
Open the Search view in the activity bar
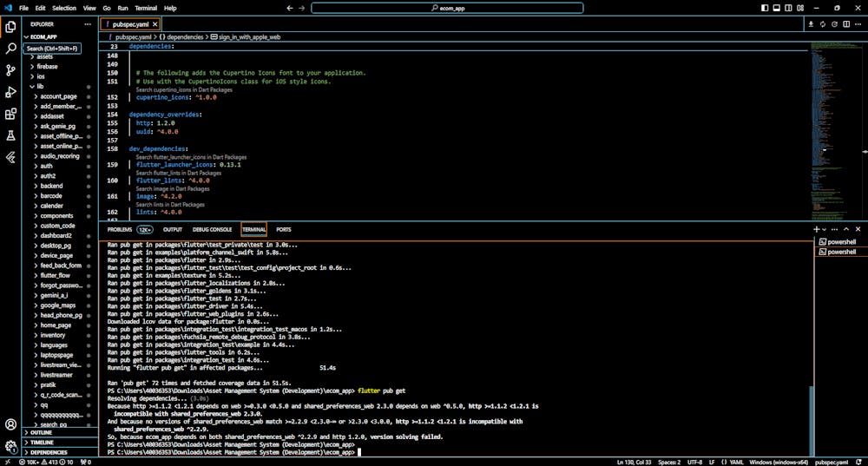[x=10, y=48]
